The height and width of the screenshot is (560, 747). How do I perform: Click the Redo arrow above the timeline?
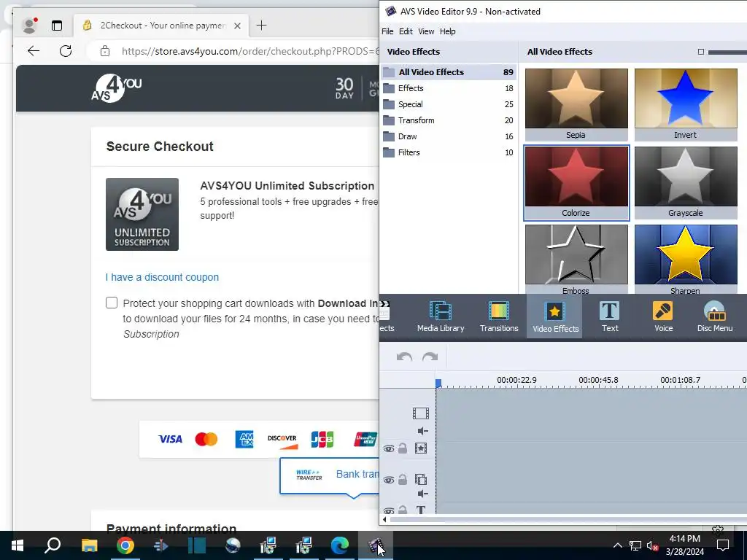[x=430, y=357]
